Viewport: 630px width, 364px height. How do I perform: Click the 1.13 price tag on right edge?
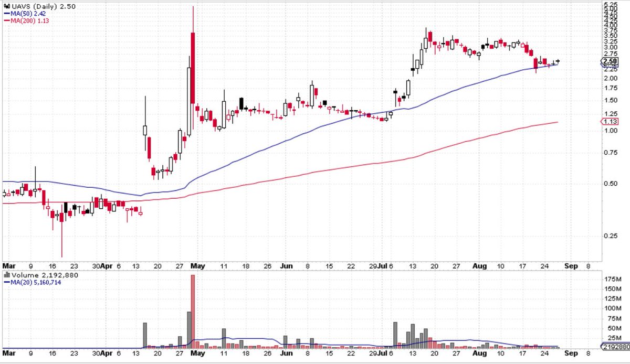[x=611, y=121]
